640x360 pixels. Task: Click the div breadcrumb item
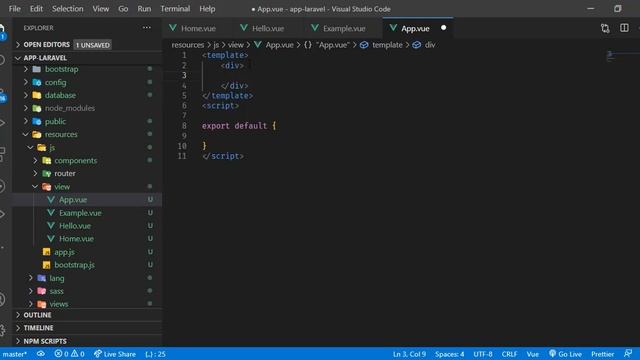click(430, 45)
